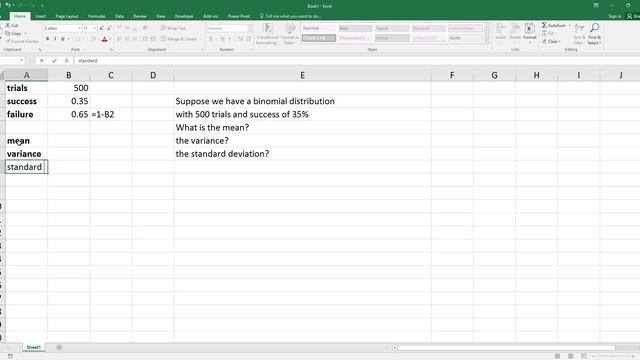The height and width of the screenshot is (360, 640).
Task: Select the 'mean' label cell
Action: (27, 140)
